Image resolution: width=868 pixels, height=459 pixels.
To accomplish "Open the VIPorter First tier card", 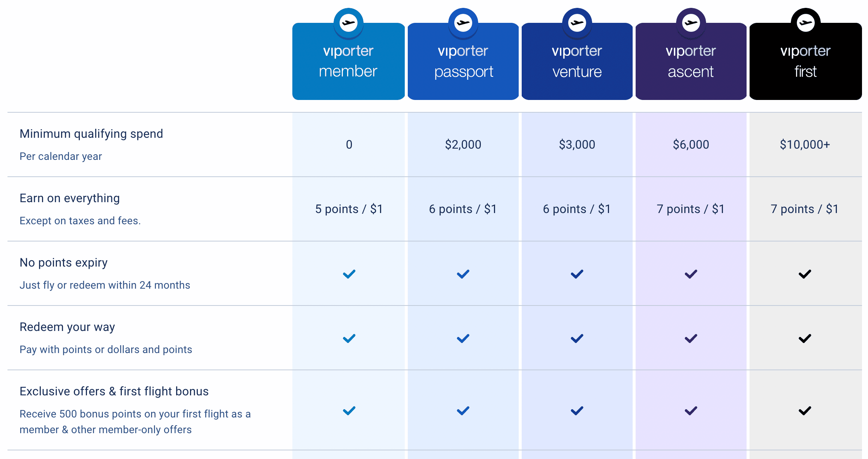I will [805, 62].
